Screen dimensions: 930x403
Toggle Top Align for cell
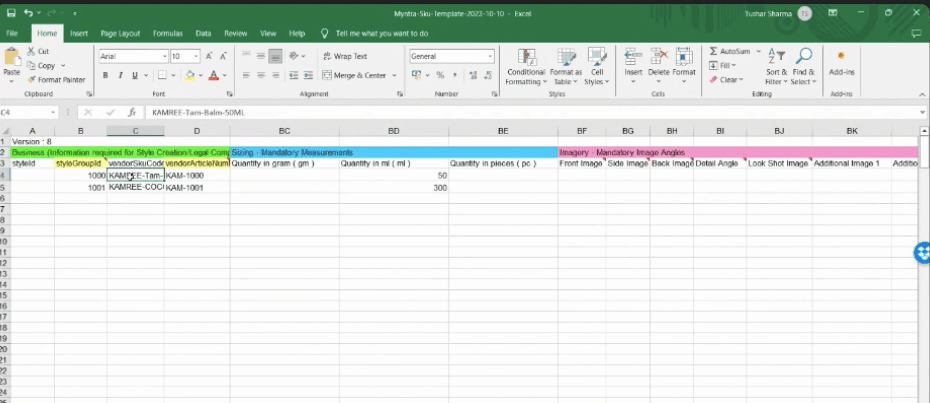click(x=246, y=56)
